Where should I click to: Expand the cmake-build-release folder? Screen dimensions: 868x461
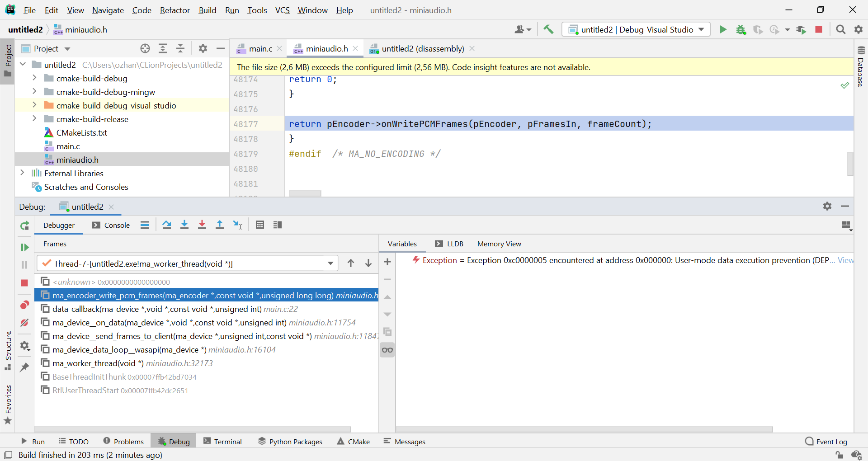pos(34,118)
